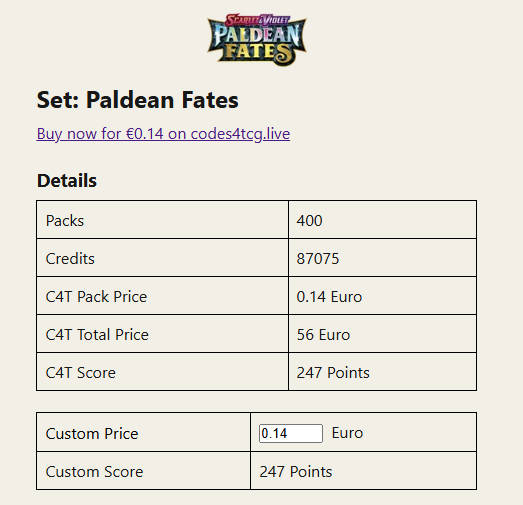Select the C4T Total Price label

97,335
